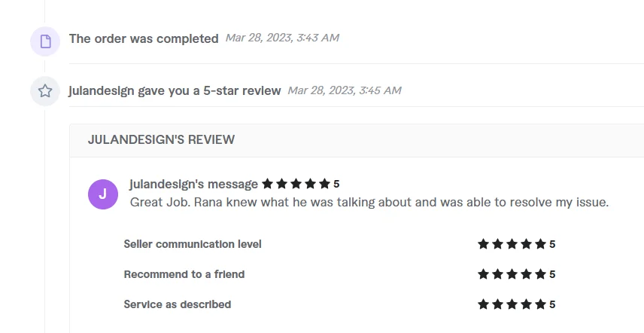The width and height of the screenshot is (644, 333).
Task: Click the purple J avatar
Action: [x=103, y=194]
